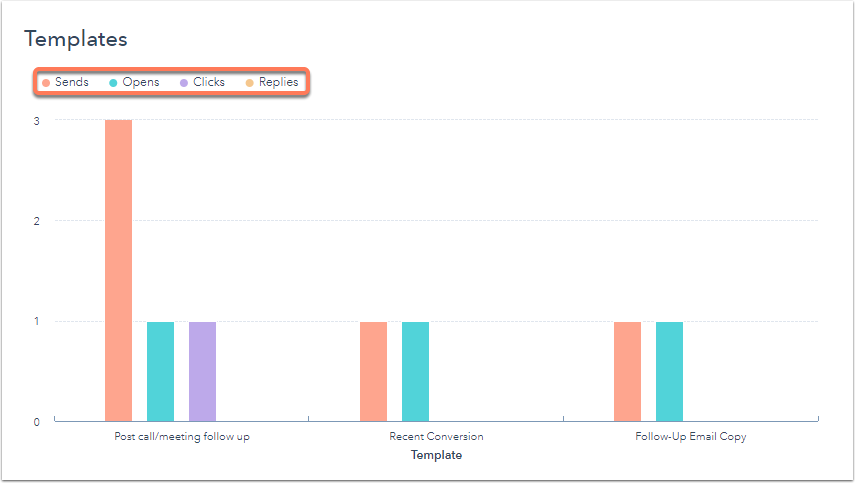Hide the Sends series via legend label
This screenshot has height=483, width=855.
tap(71, 82)
